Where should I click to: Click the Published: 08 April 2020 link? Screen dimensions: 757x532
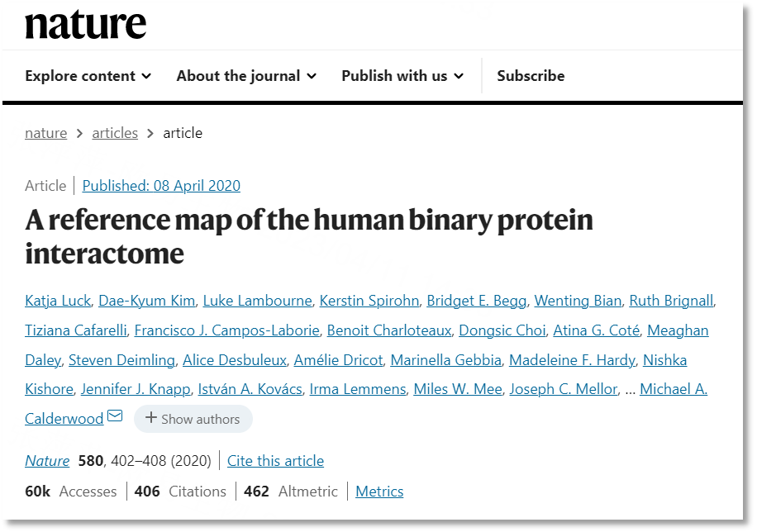[161, 186]
